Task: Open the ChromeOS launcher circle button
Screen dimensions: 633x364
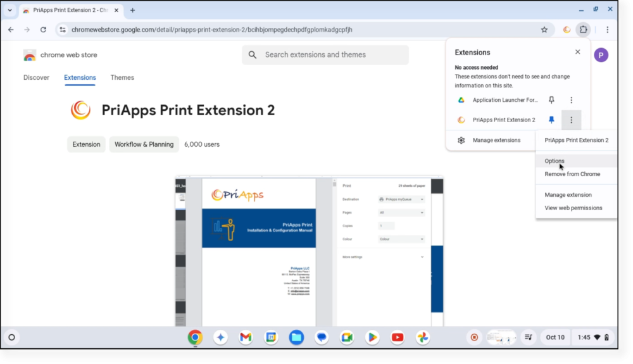Action: pyautogui.click(x=11, y=337)
